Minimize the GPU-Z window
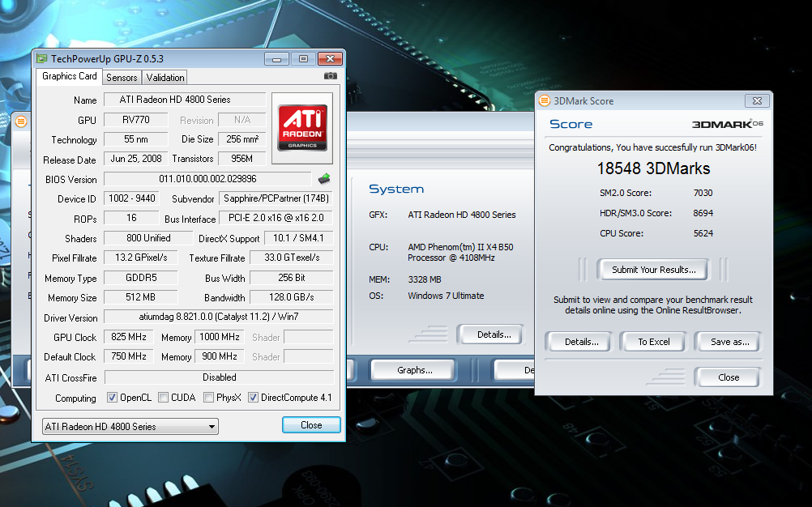Viewport: 812px width, 507px height. (x=277, y=58)
